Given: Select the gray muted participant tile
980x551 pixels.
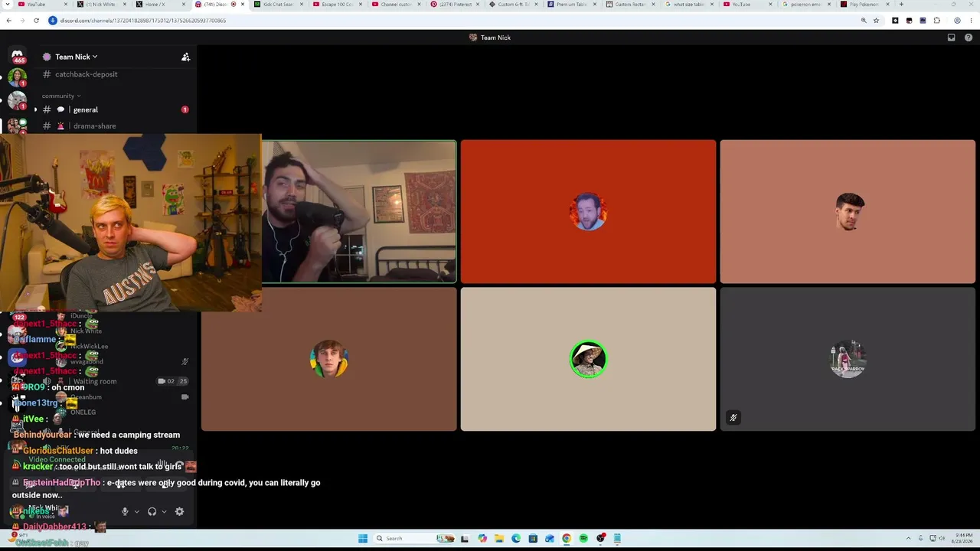Looking at the screenshot, I should (848, 360).
